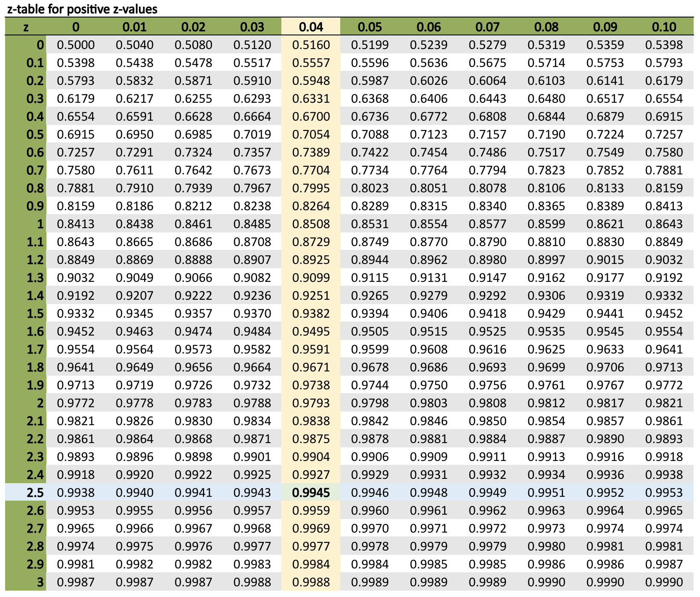The height and width of the screenshot is (597, 700).
Task: Select the 0.9505 cell in row 1.6
Action: click(370, 331)
